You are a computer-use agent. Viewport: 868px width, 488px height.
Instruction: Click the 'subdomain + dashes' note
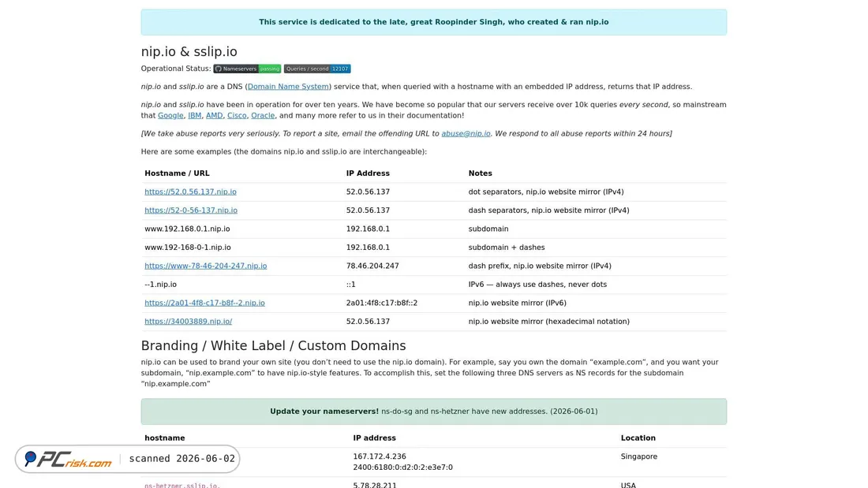click(507, 248)
